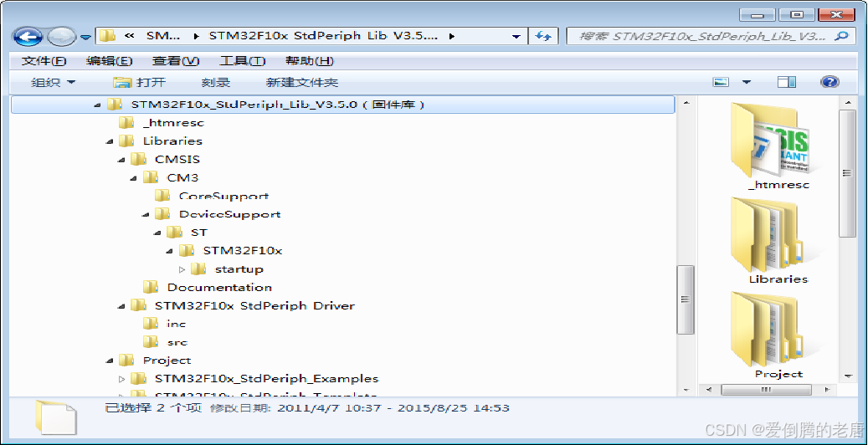Click the folder icon beside ST

(x=174, y=233)
